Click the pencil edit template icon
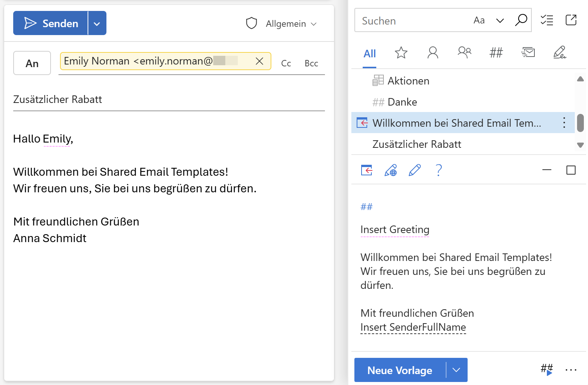 414,170
